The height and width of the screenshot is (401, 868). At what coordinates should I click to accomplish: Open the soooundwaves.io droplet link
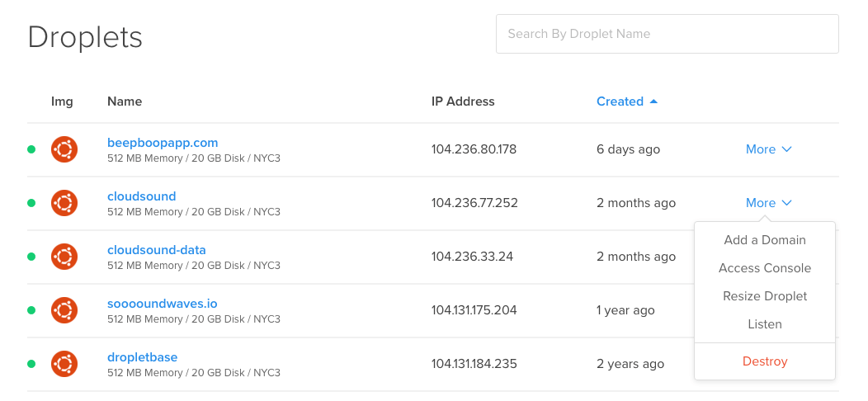pos(163,304)
